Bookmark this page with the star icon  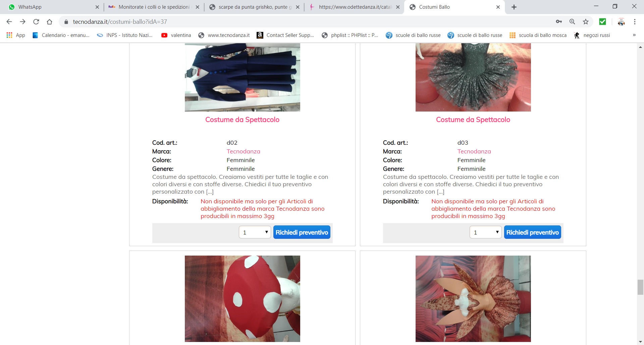[x=586, y=22]
